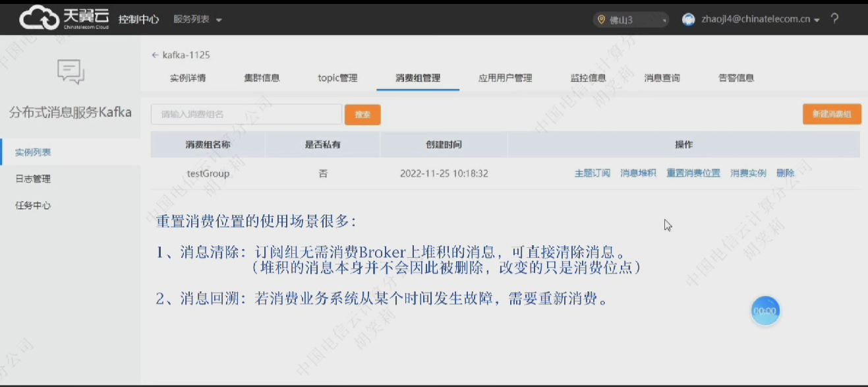Click the orange 搜索 button
This screenshot has height=387, width=868.
coord(362,115)
